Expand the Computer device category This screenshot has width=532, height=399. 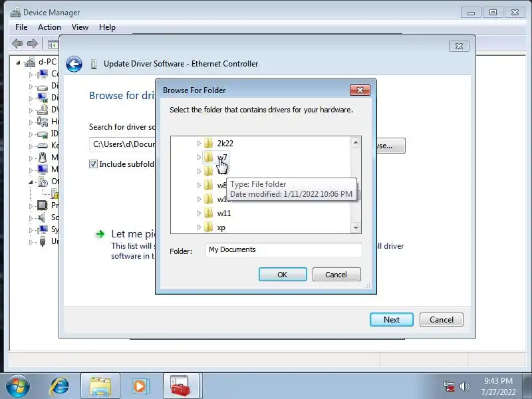click(x=31, y=74)
